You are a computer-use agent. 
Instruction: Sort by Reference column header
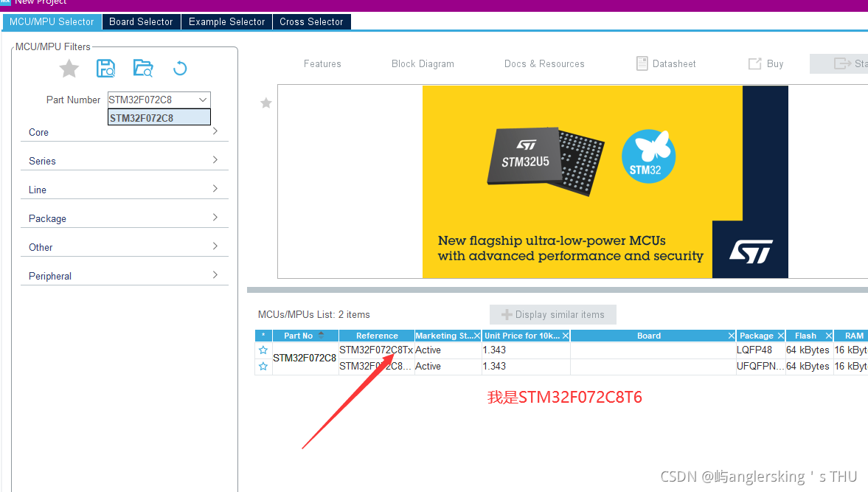[x=377, y=336]
